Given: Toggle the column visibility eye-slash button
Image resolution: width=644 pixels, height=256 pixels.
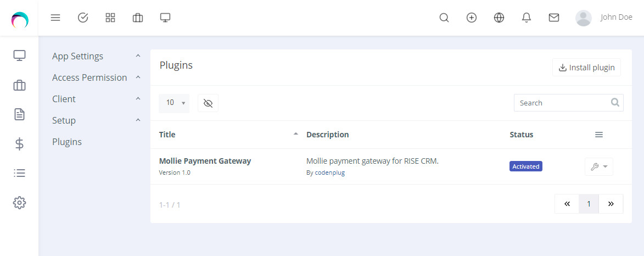Looking at the screenshot, I should click(x=208, y=103).
